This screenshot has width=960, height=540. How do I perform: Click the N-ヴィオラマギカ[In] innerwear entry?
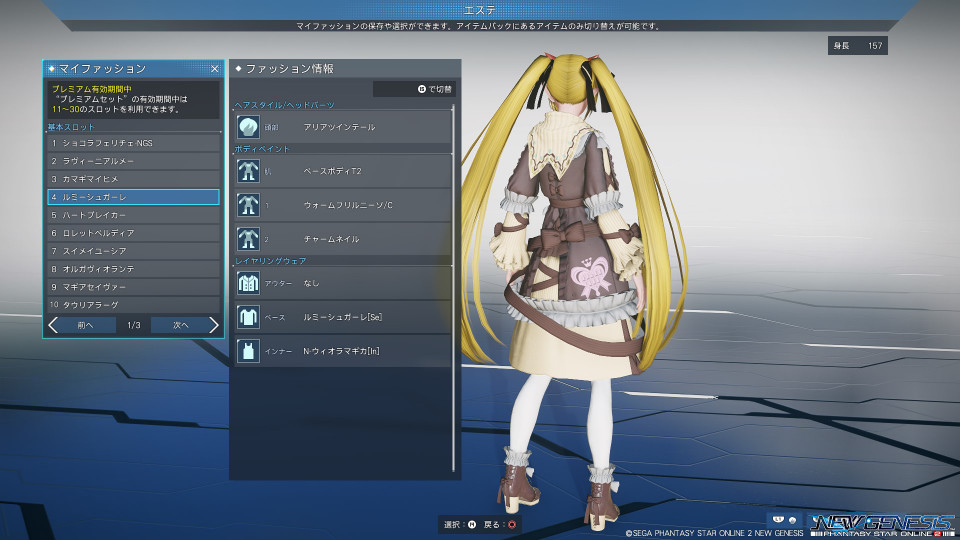(x=343, y=351)
